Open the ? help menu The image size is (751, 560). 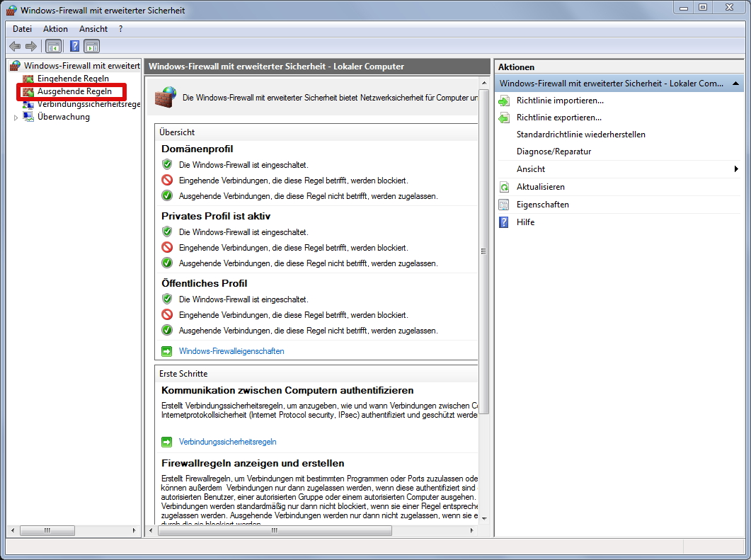coord(121,29)
